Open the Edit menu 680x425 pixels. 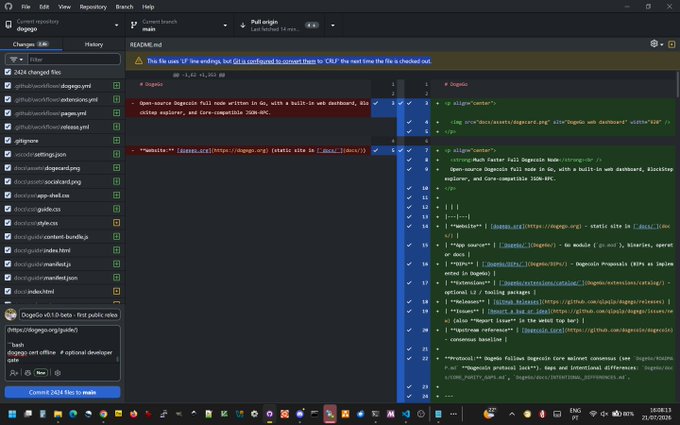coord(44,7)
